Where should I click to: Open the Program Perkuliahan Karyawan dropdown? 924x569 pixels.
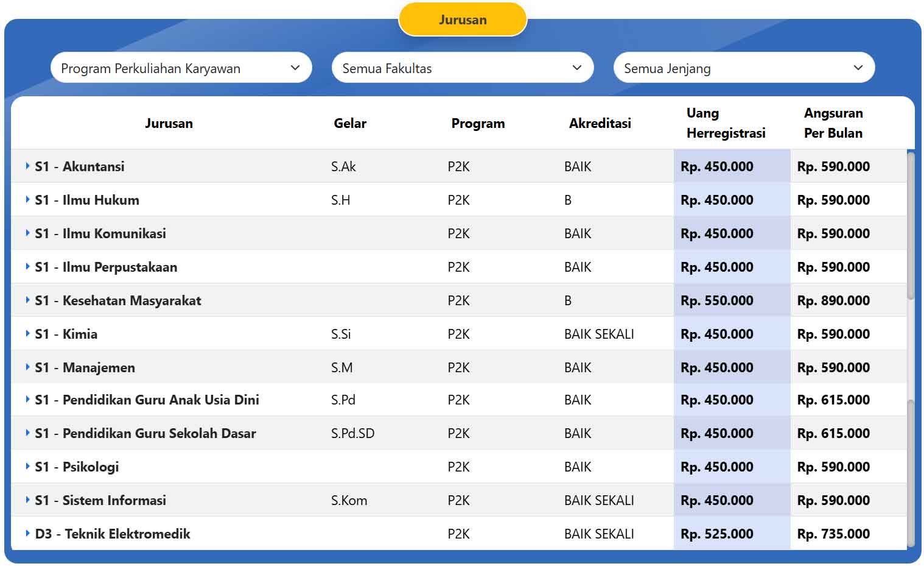pyautogui.click(x=181, y=68)
